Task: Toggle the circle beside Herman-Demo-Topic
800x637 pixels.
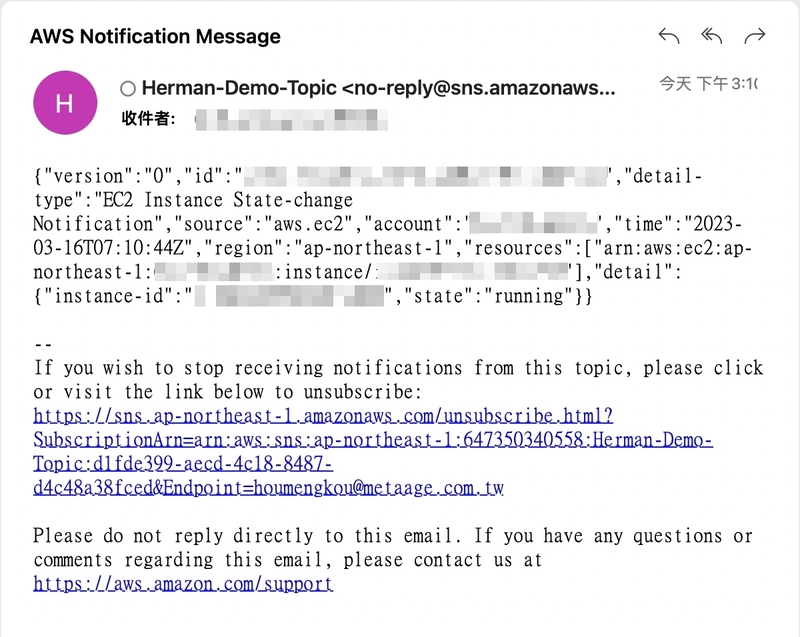Action: pyautogui.click(x=128, y=89)
